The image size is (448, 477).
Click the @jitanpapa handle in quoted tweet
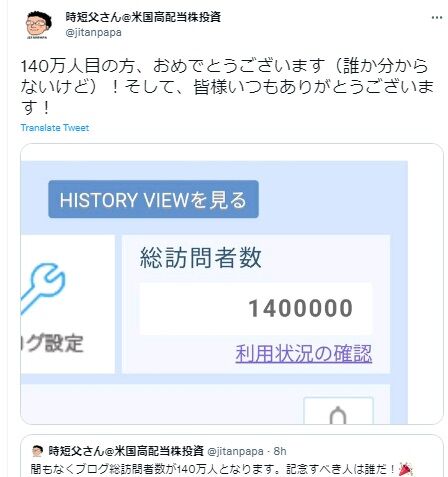[x=235, y=451]
